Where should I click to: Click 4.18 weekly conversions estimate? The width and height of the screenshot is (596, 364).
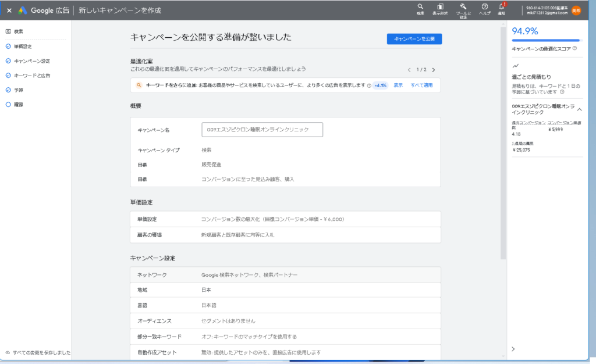516,134
